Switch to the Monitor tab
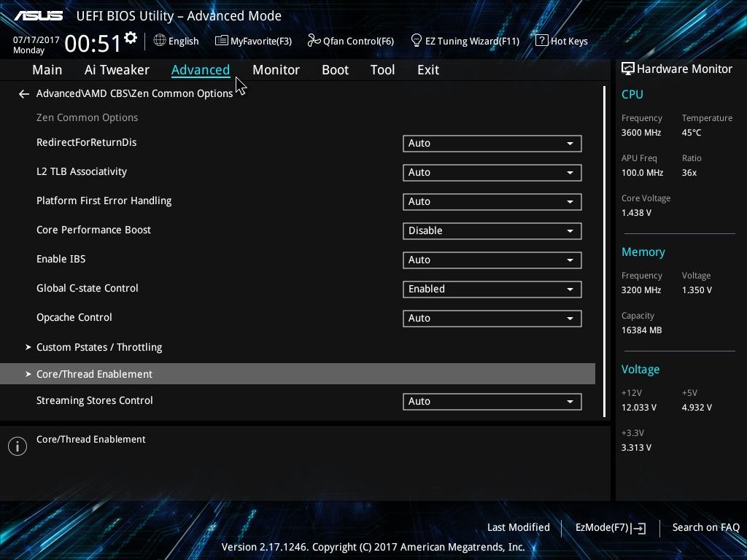This screenshot has width=747, height=560. tap(276, 70)
